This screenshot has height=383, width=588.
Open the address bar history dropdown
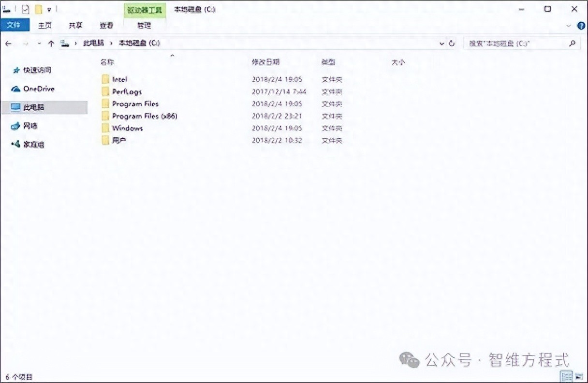[441, 43]
